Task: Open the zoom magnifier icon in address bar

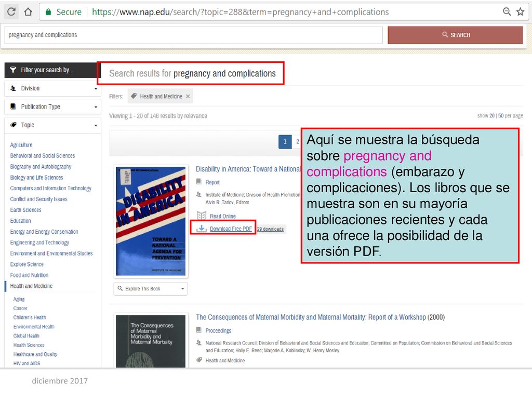Action: tap(507, 12)
